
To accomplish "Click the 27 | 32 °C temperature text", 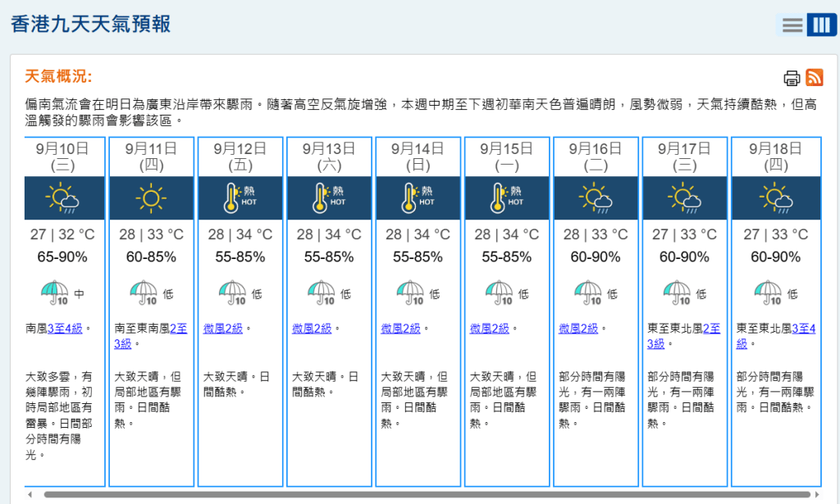I will (x=62, y=234).
